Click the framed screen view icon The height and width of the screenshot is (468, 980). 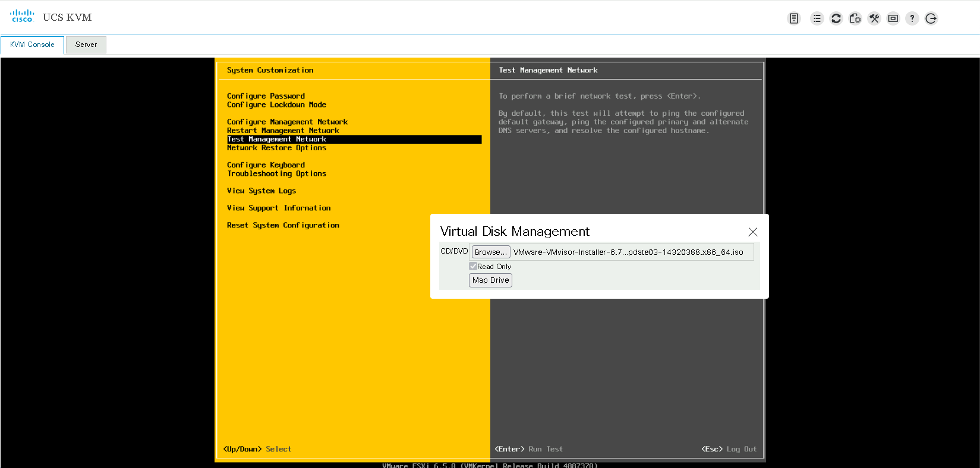(x=893, y=18)
